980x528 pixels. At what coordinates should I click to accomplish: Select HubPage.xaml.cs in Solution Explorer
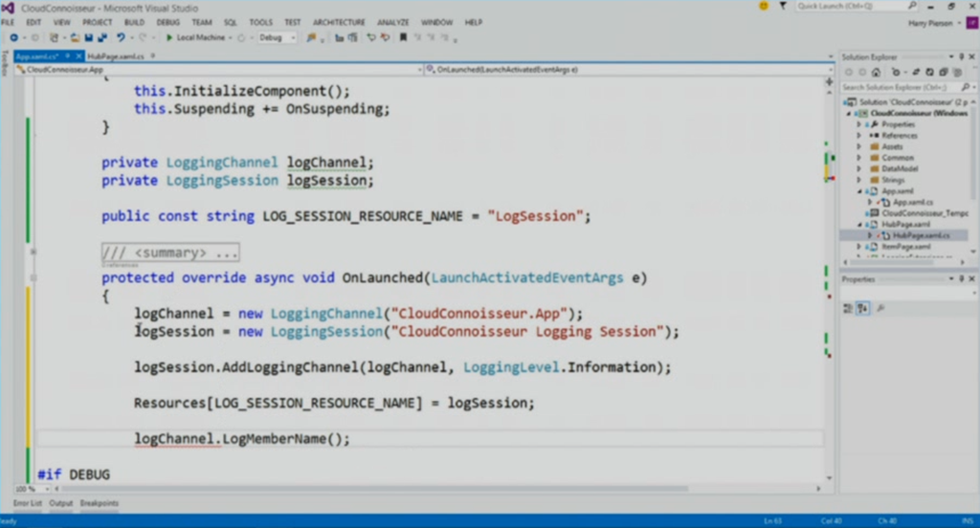(x=921, y=235)
